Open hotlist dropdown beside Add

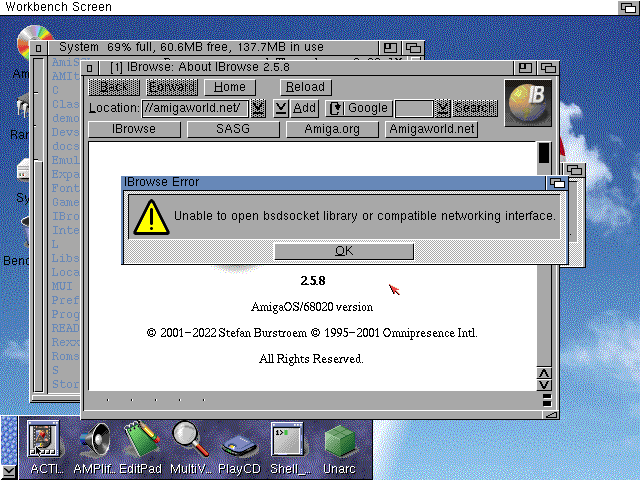coord(281,108)
